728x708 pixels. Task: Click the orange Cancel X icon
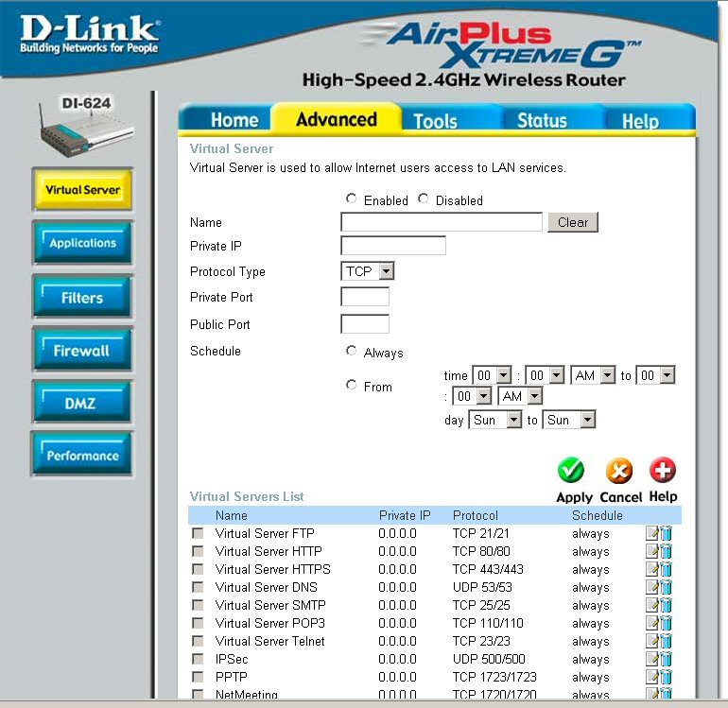619,471
